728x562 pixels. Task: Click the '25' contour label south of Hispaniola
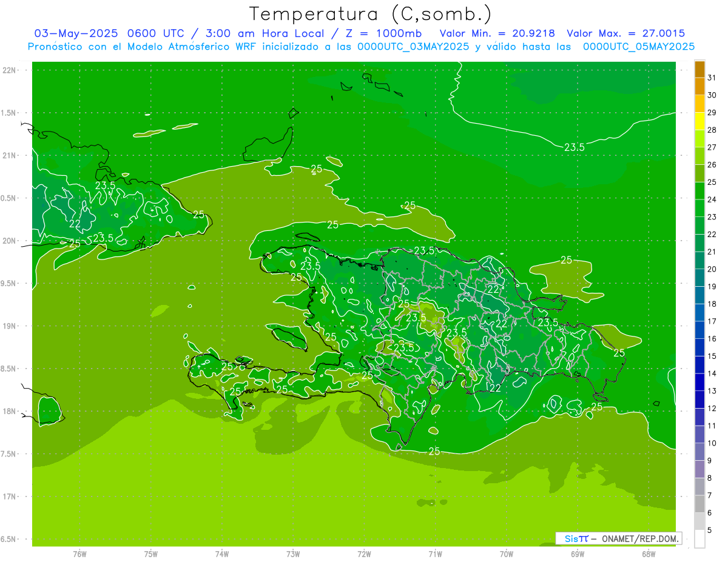click(x=434, y=451)
